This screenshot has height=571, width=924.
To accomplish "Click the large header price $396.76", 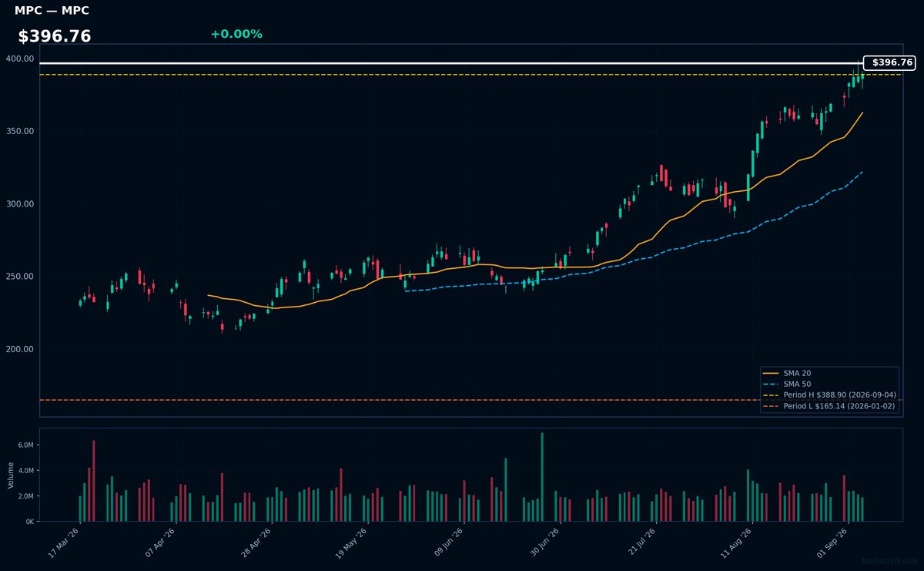I will pos(55,36).
